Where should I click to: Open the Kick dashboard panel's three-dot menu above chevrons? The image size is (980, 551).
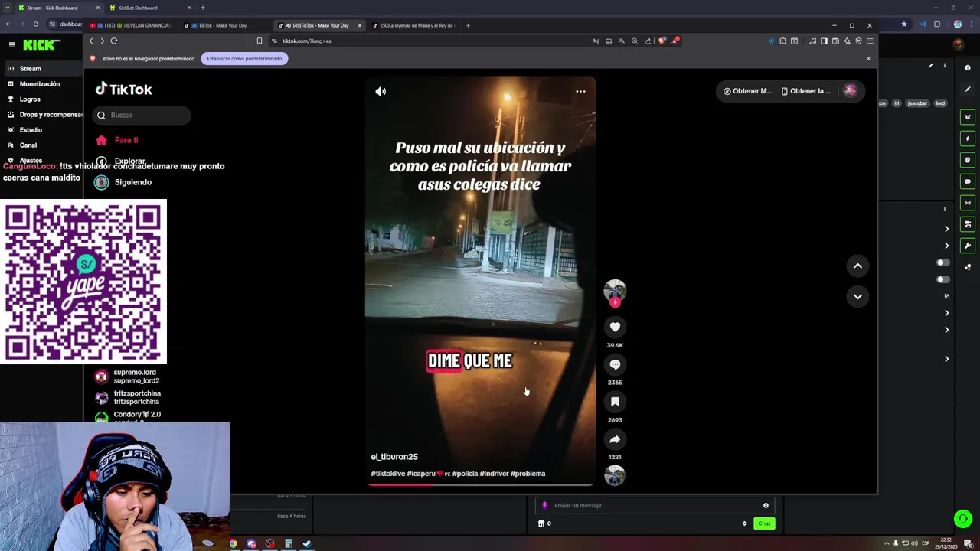pos(944,208)
